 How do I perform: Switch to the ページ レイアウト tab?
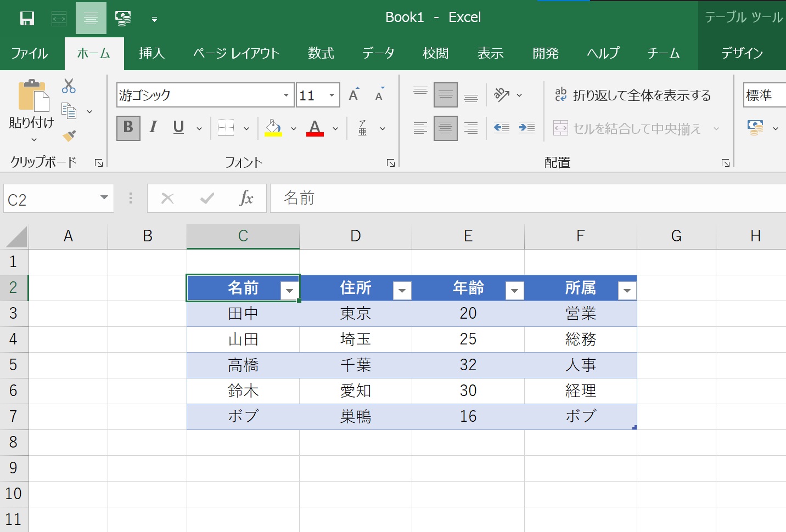pos(237,53)
